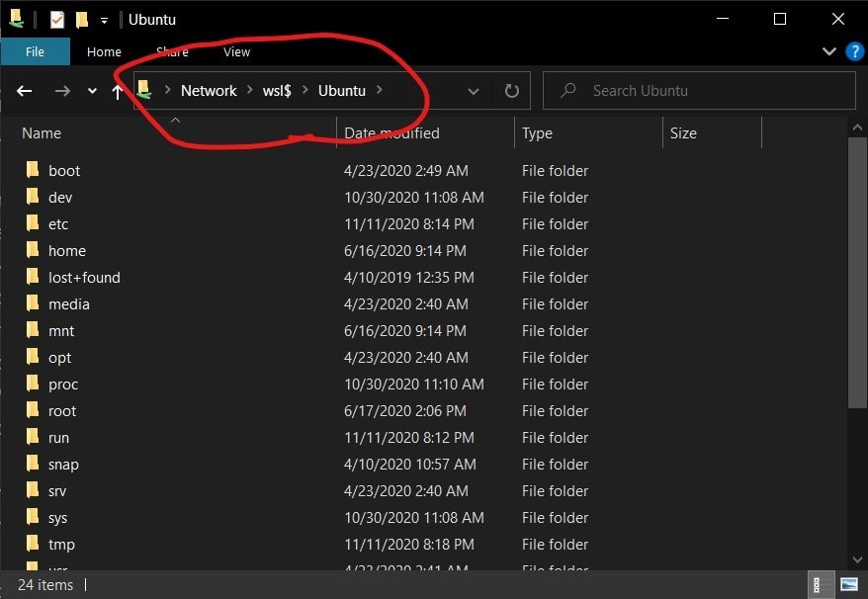Image resolution: width=868 pixels, height=599 pixels.
Task: Select the home folder icon
Action: 33,250
